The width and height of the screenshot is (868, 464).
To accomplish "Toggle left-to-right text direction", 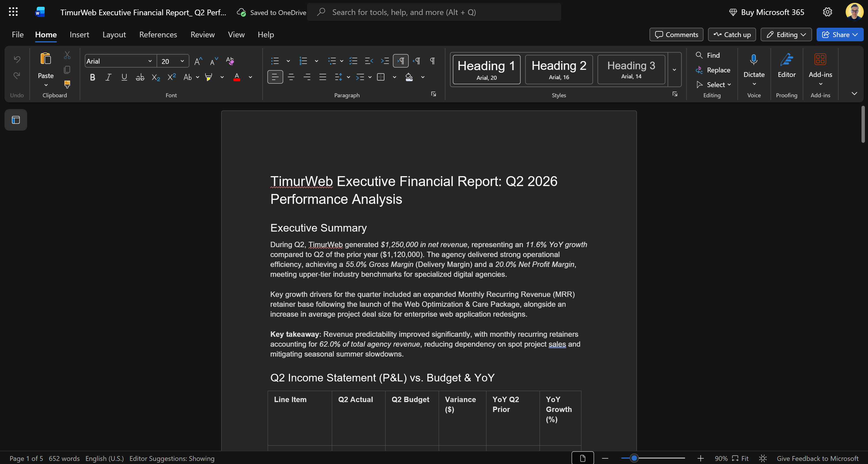I will [x=401, y=61].
